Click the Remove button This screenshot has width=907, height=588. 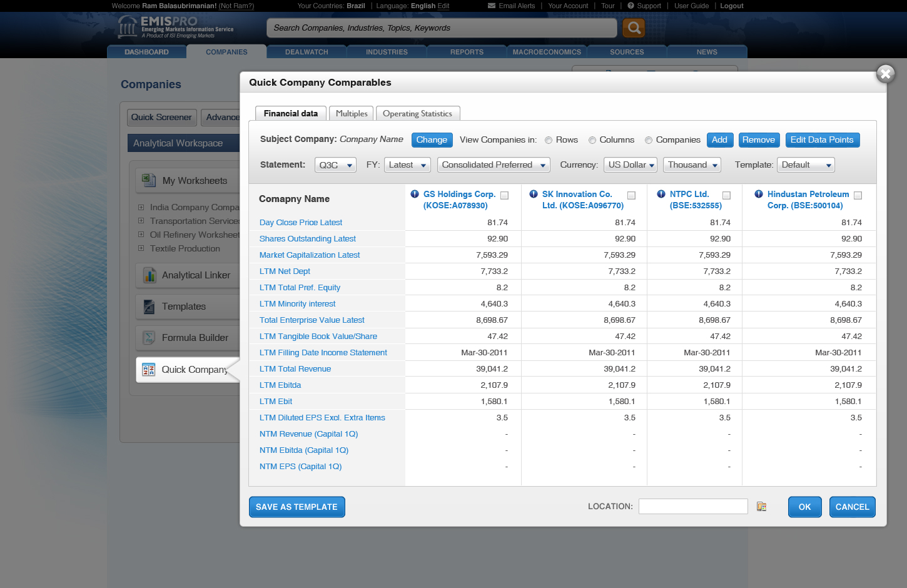pos(759,140)
